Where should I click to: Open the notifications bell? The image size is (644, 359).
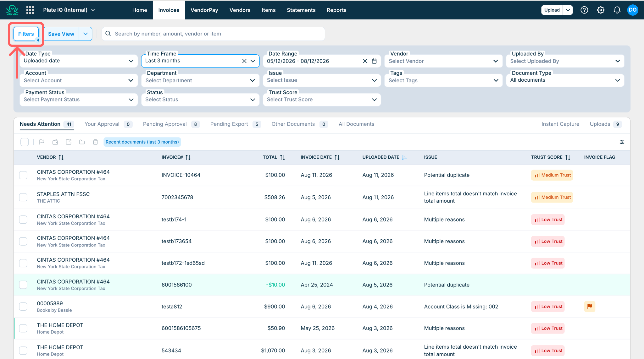coord(617,10)
